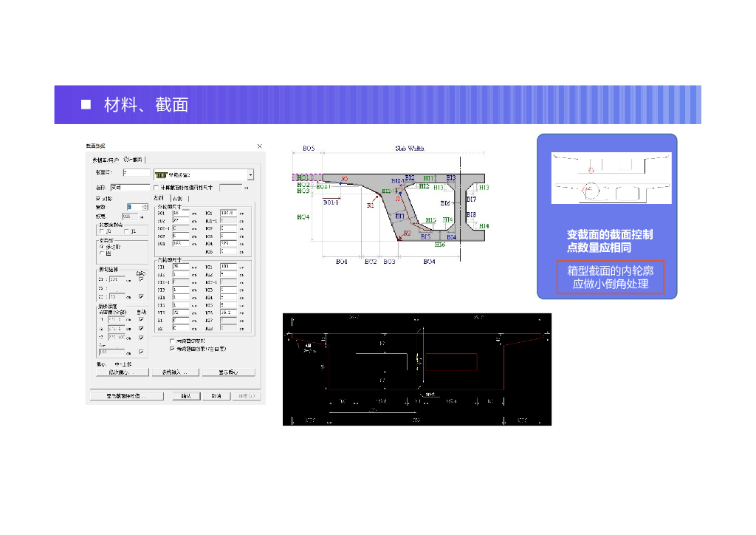Switch to the 设计截面 tab
This screenshot has width=756, height=535.
(133, 160)
